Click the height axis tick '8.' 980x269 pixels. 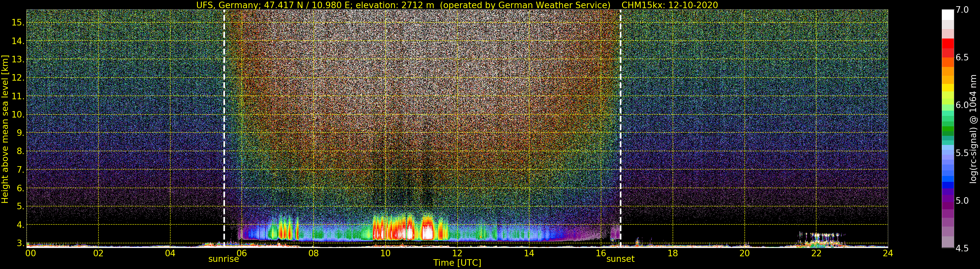pyautogui.click(x=20, y=151)
